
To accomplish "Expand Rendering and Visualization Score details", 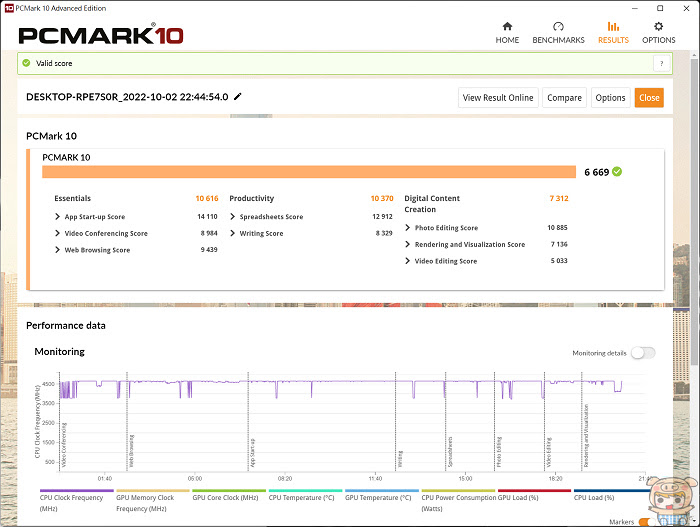I will pos(407,244).
